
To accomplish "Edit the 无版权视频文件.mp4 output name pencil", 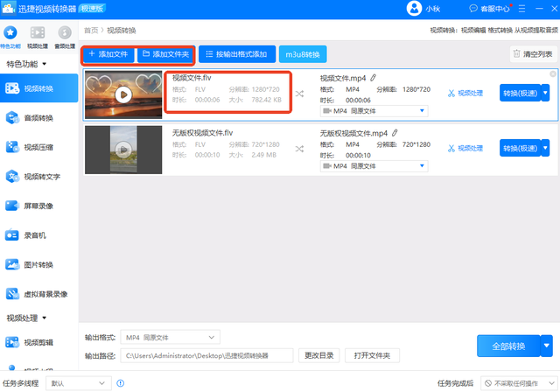I will click(x=395, y=133).
